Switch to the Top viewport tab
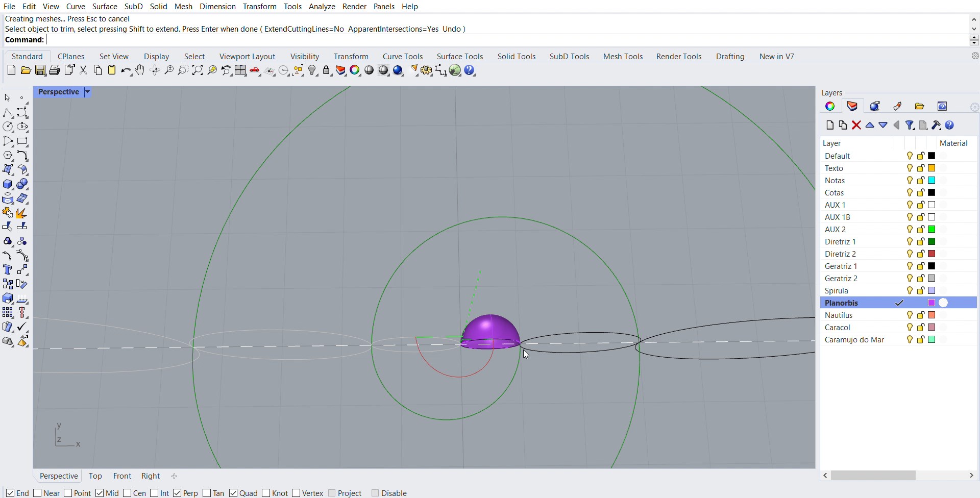Image resolution: width=980 pixels, height=498 pixels. point(95,476)
